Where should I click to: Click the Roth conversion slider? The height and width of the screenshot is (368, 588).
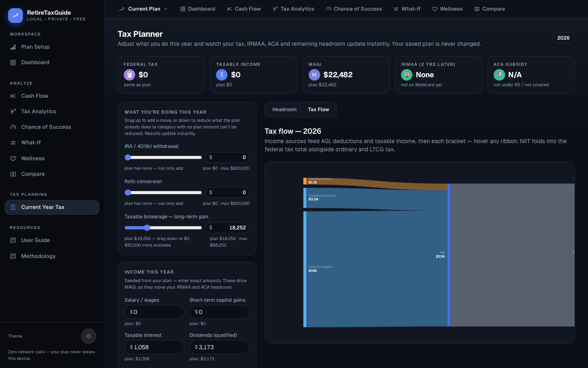pos(163,193)
